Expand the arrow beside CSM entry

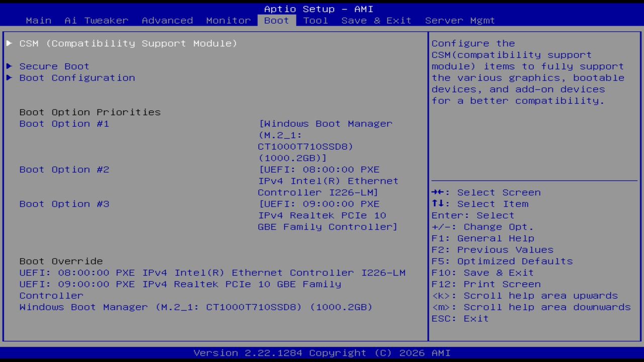coord(10,43)
